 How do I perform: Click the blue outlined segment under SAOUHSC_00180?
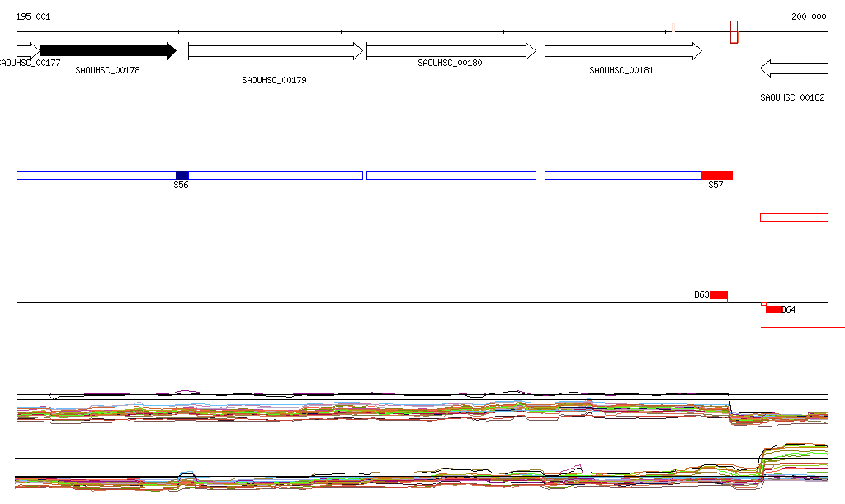pyautogui.click(x=451, y=175)
